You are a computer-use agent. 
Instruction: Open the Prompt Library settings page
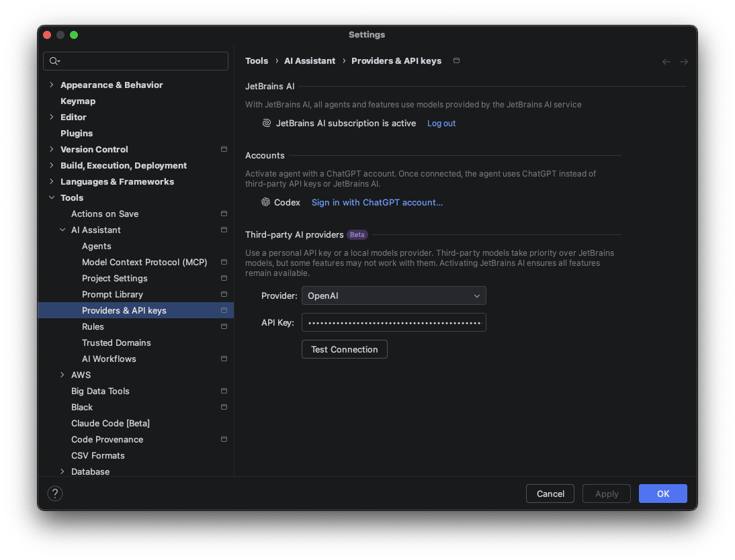(112, 294)
